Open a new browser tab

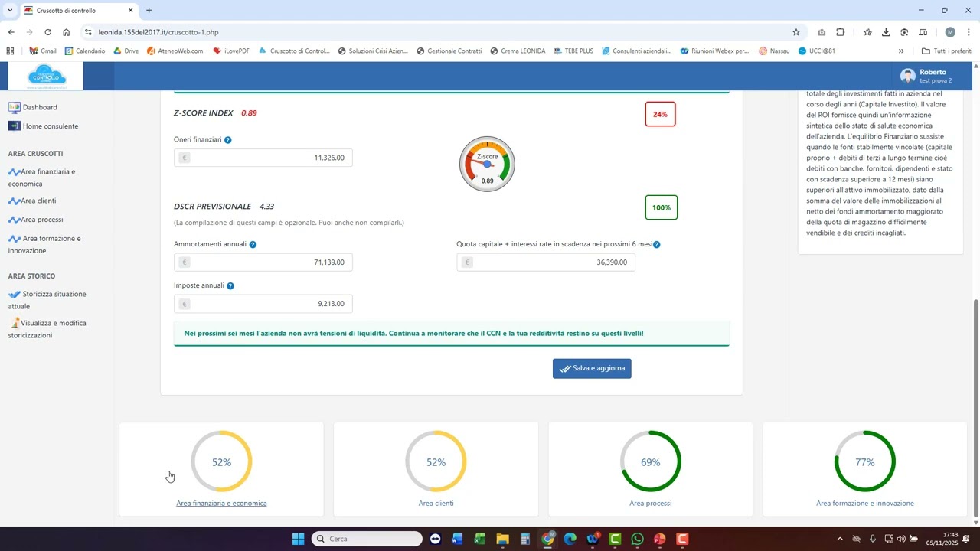point(149,11)
